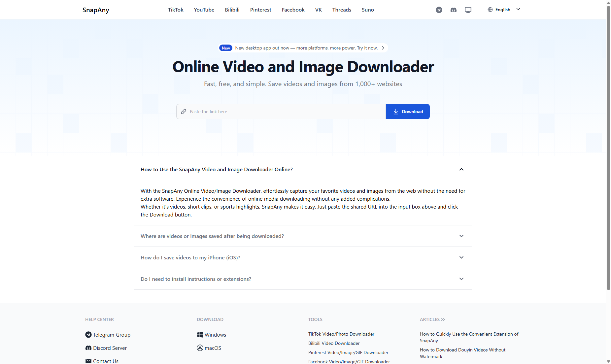Expand Where are videos saved question
This screenshot has width=611, height=364.
pyautogui.click(x=303, y=236)
